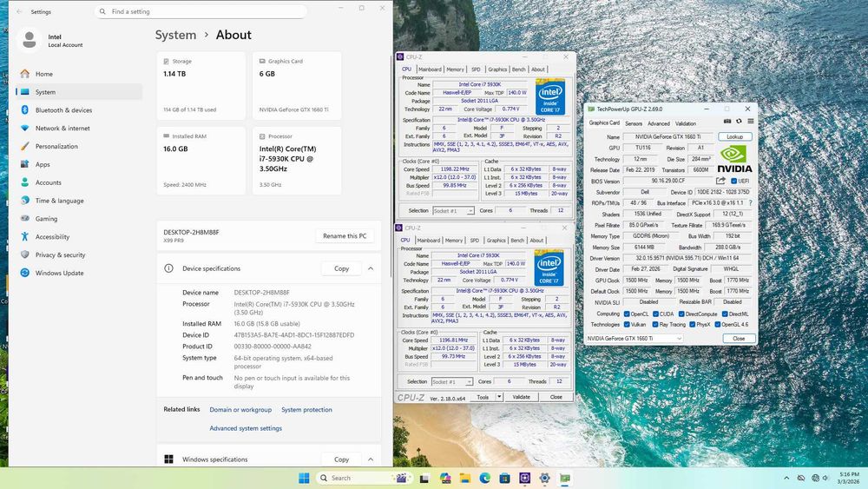Click the Find a setting search box
The width and height of the screenshot is (868, 489).
[201, 11]
